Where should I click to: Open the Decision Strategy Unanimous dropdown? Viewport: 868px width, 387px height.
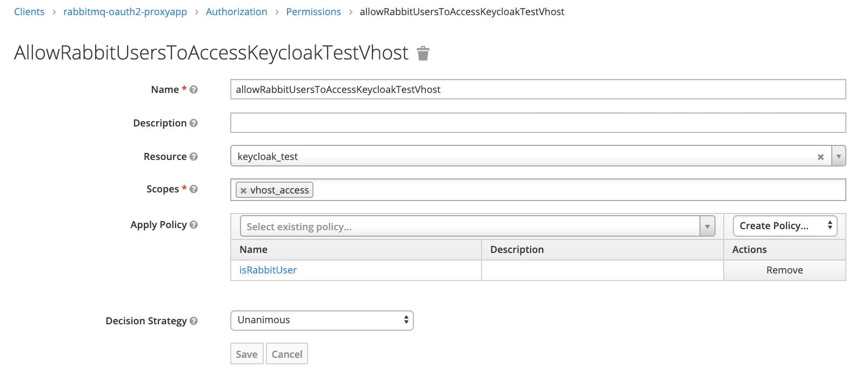tap(322, 320)
